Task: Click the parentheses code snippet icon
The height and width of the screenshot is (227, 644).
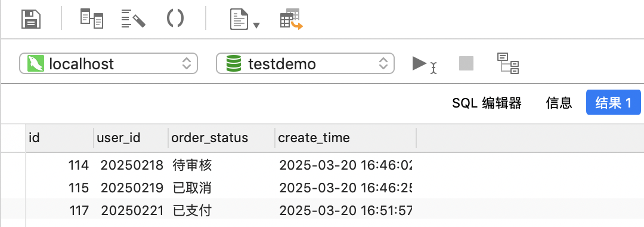Action: click(x=175, y=19)
